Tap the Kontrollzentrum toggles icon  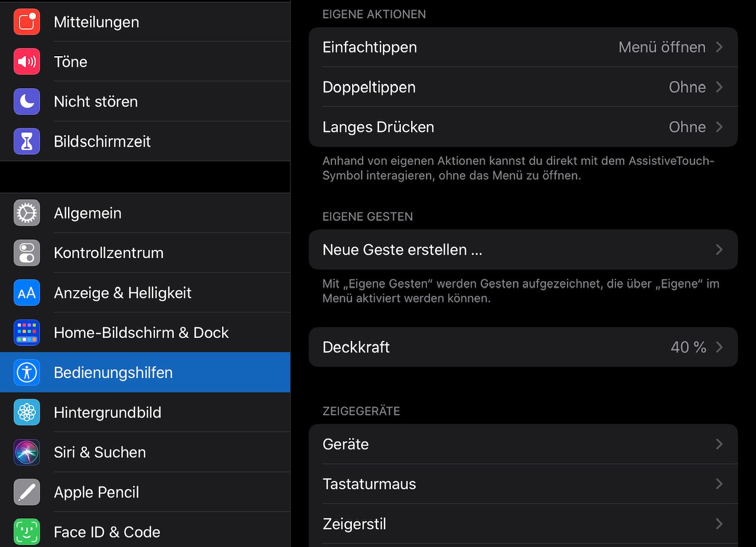click(27, 253)
